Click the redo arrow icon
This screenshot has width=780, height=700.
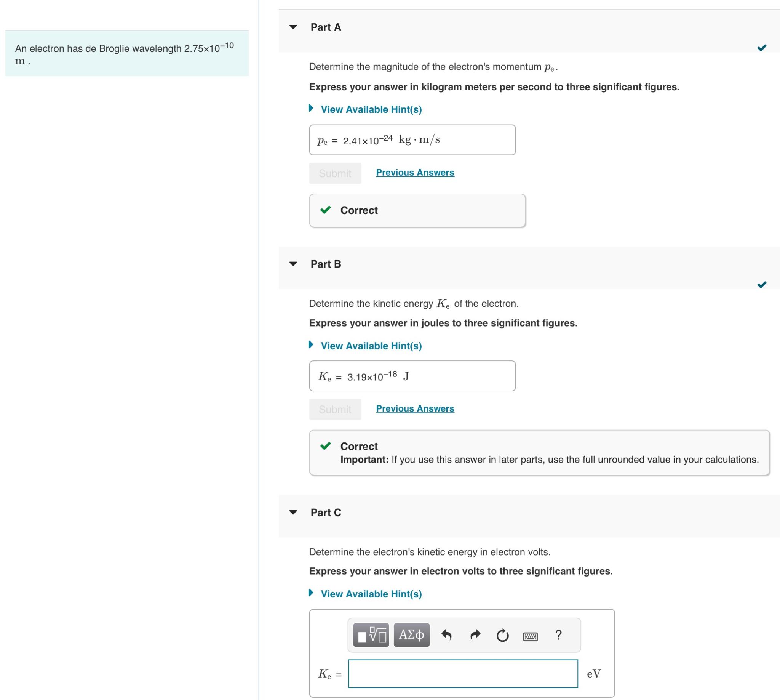pos(475,635)
